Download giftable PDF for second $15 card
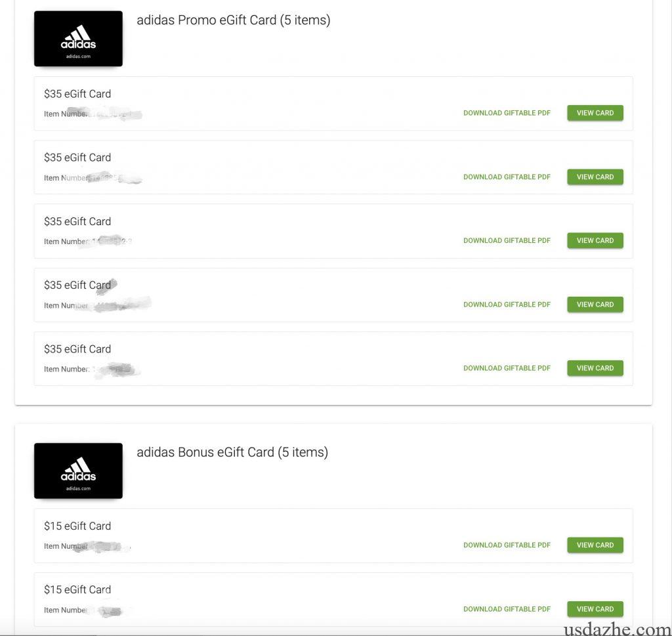Viewport: 672px width, 636px height. (507, 609)
